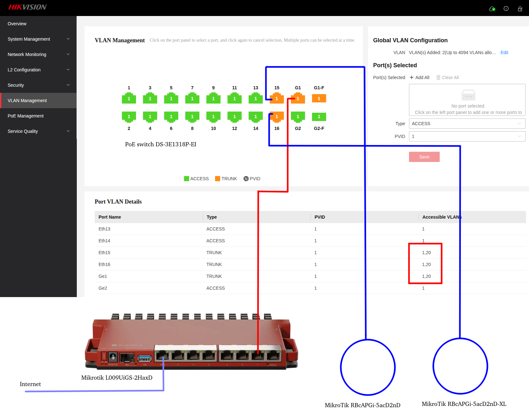
Task: Select port 3 on the panel
Action: [x=150, y=98]
